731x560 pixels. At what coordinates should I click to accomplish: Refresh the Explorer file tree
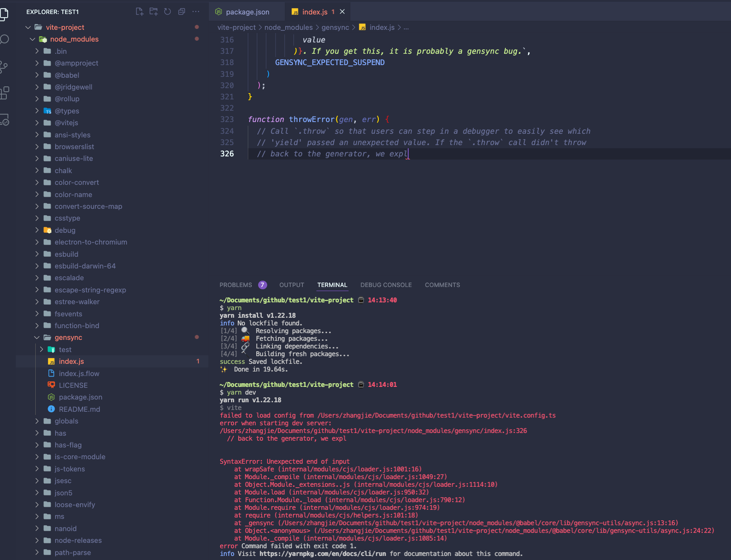[168, 12]
